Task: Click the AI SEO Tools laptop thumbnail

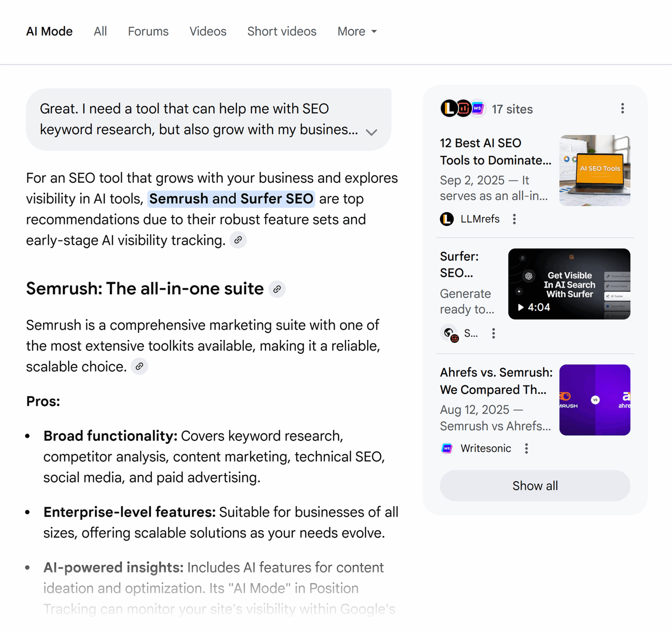Action: coord(595,171)
